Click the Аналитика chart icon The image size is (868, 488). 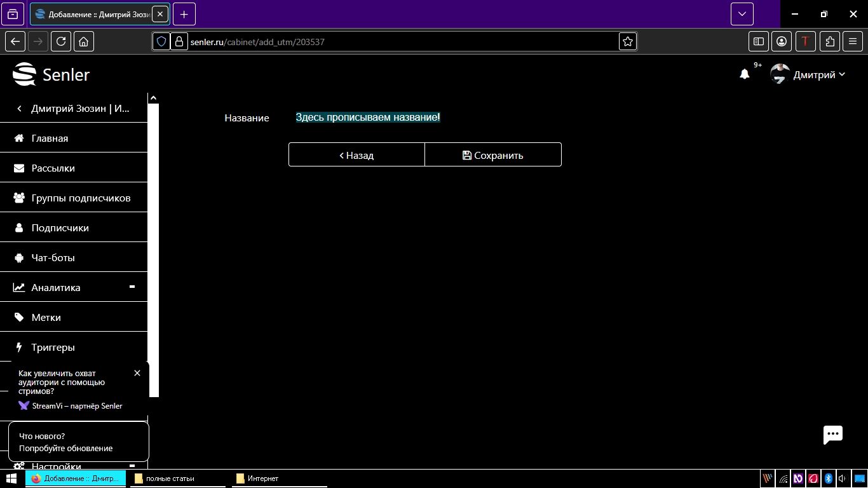point(19,287)
